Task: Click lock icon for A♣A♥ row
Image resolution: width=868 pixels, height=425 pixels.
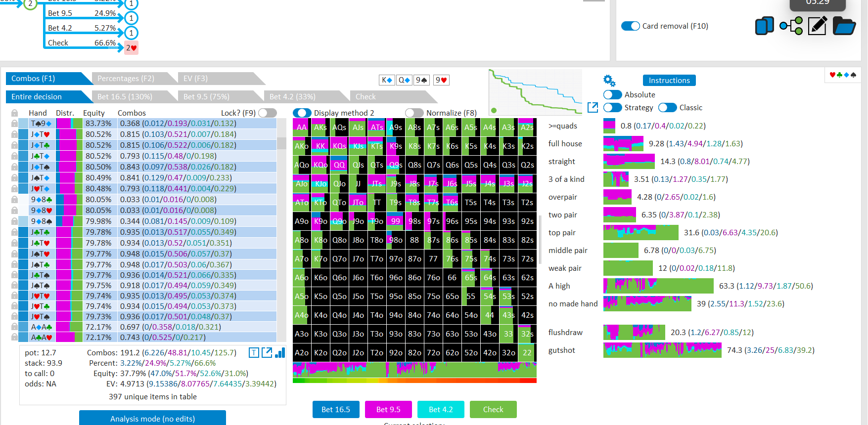Action: click(x=15, y=338)
